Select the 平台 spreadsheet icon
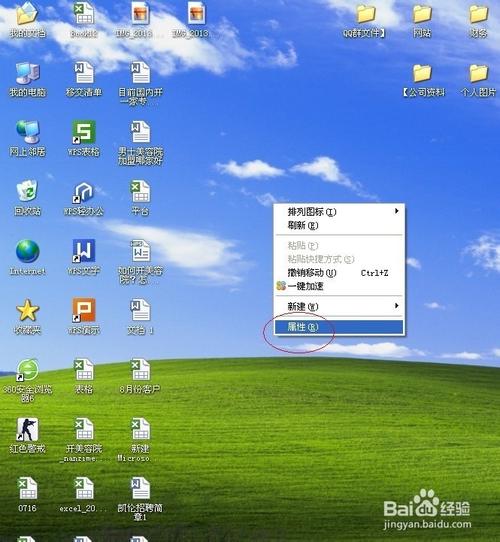This screenshot has height=542, width=500. pos(140,191)
